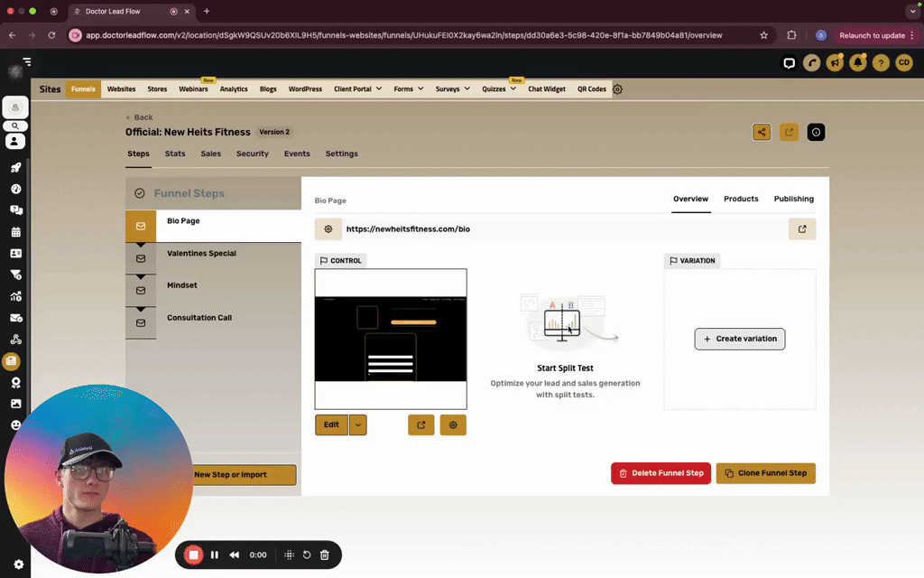924x578 pixels.
Task: Open the sidebar search icon
Action: (x=15, y=126)
